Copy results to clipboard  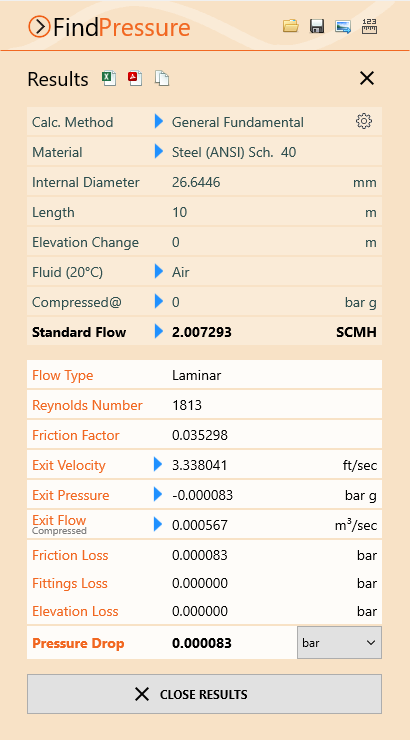[162, 78]
